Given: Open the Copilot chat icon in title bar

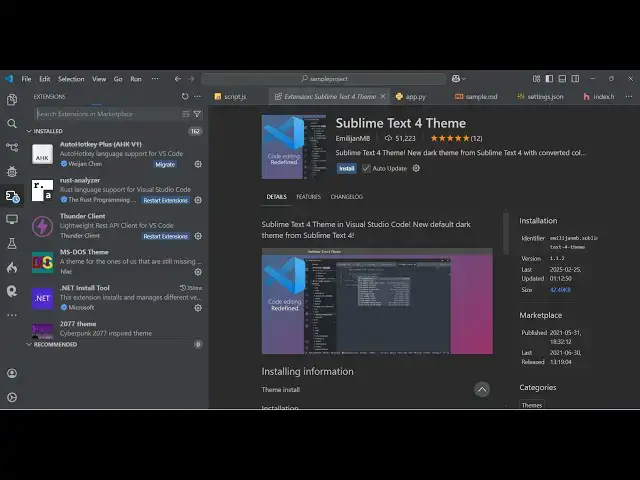Looking at the screenshot, I should pyautogui.click(x=456, y=79).
